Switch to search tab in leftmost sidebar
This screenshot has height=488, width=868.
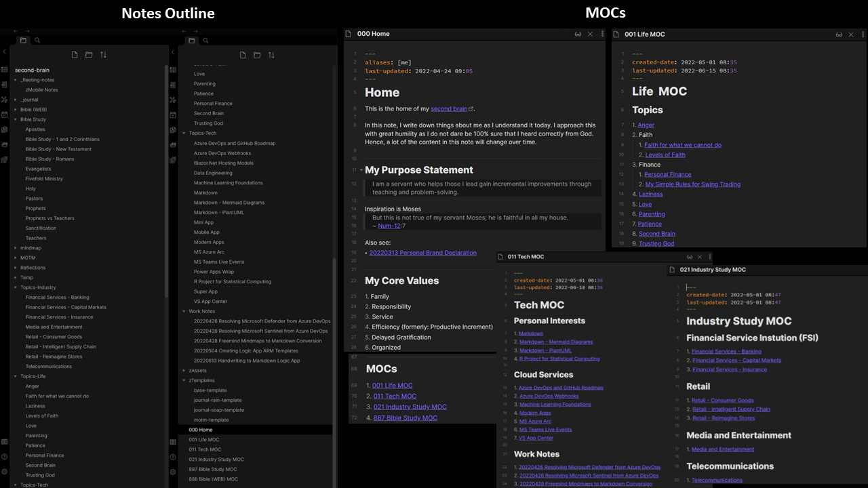tap(37, 41)
